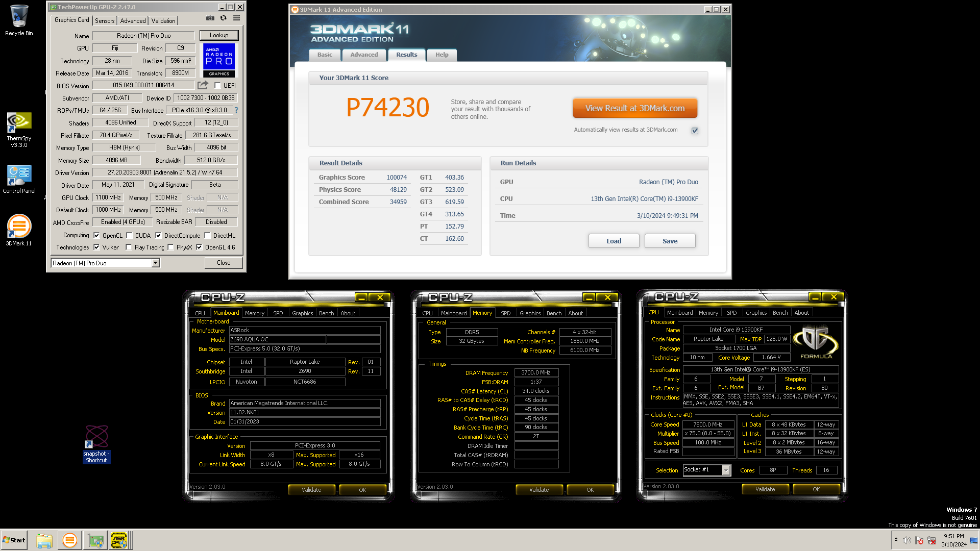Open the Basic tab in 3DMark 11
This screenshot has height=551, width=980.
325,55
